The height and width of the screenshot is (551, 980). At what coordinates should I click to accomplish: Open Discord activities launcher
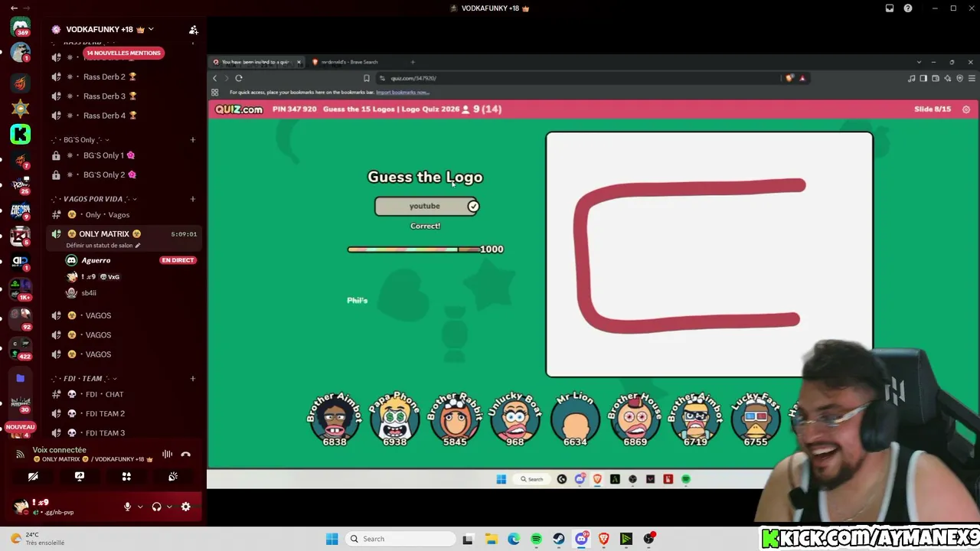[x=126, y=476]
